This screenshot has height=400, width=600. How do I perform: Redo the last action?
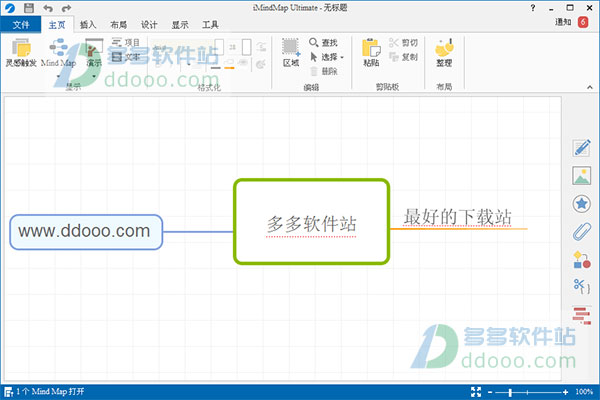[66, 8]
